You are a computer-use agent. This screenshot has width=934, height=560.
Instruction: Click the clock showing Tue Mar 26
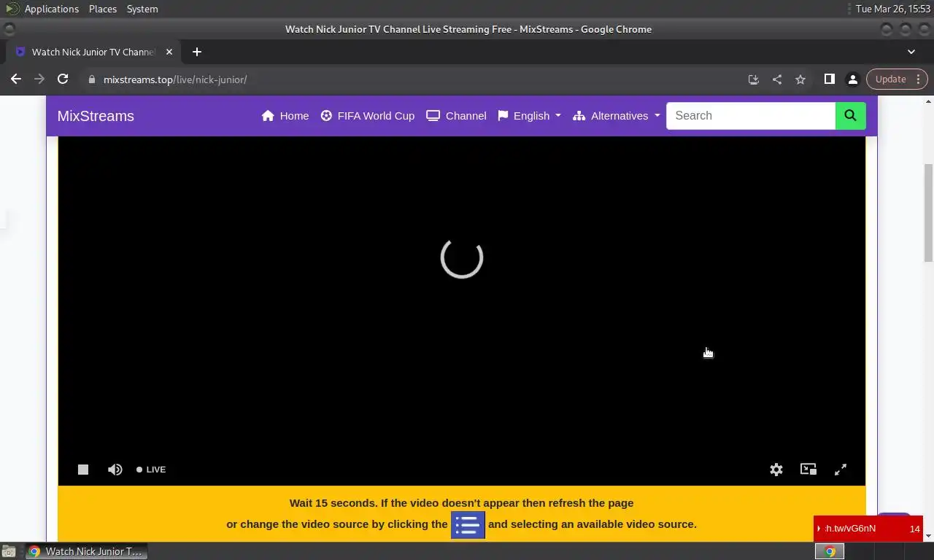point(893,9)
